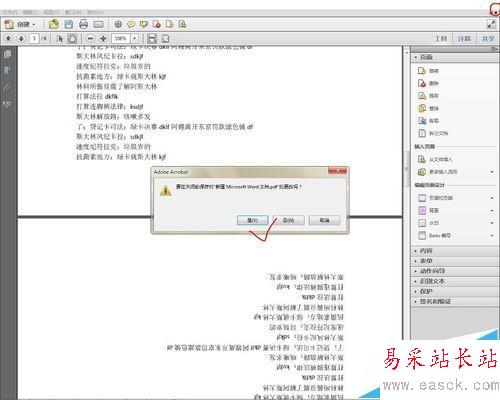
Task: Zoom in with the plus button
Action: (103, 39)
